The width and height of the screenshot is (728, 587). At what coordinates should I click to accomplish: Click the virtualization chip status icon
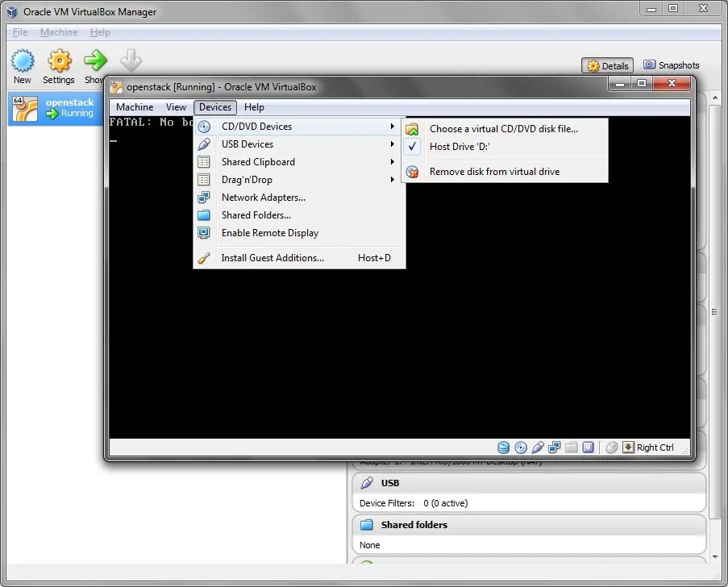point(588,448)
